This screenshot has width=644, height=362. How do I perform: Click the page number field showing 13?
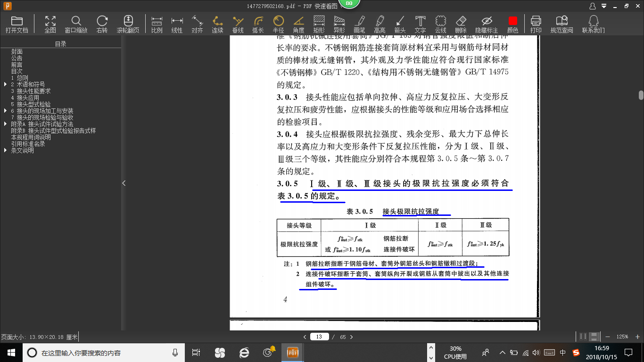(x=319, y=337)
